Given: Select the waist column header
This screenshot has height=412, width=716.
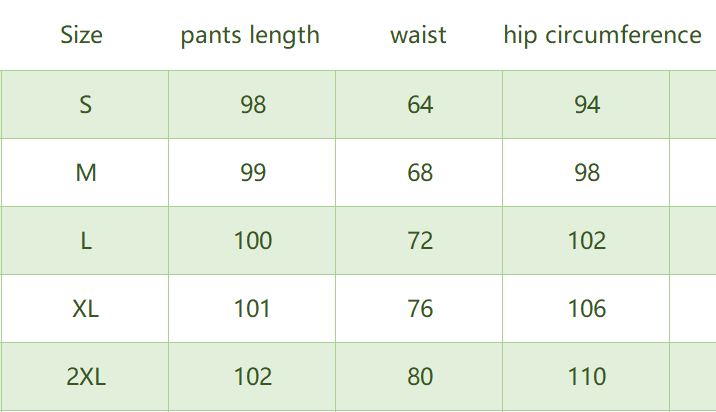Looking at the screenshot, I should [x=418, y=36].
